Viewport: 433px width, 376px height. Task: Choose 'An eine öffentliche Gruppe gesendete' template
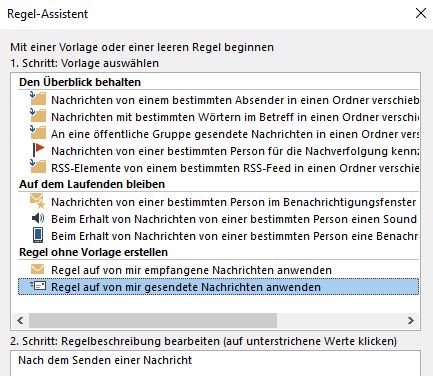235,134
